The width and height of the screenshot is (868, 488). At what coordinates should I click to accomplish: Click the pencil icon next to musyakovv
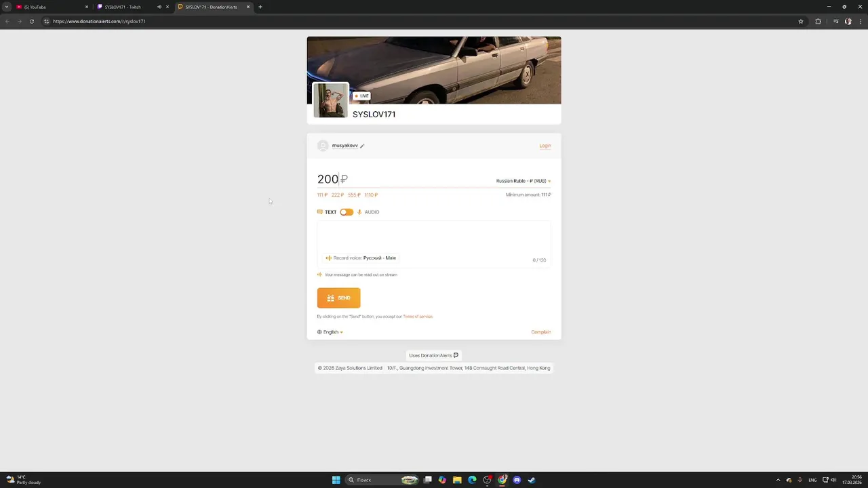(x=362, y=146)
